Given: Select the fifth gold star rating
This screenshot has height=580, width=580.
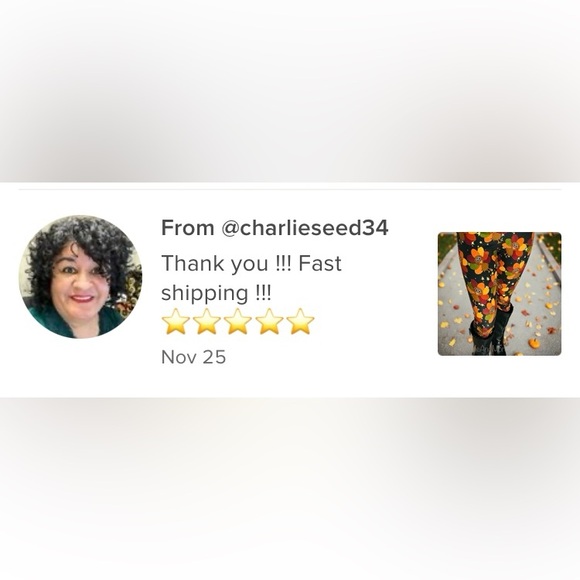Looking at the screenshot, I should [300, 321].
